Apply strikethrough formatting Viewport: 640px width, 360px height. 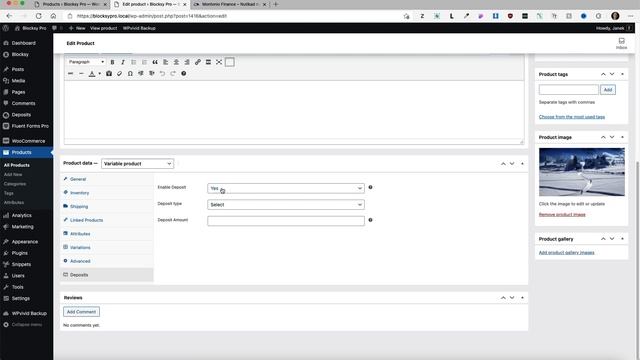tap(71, 73)
